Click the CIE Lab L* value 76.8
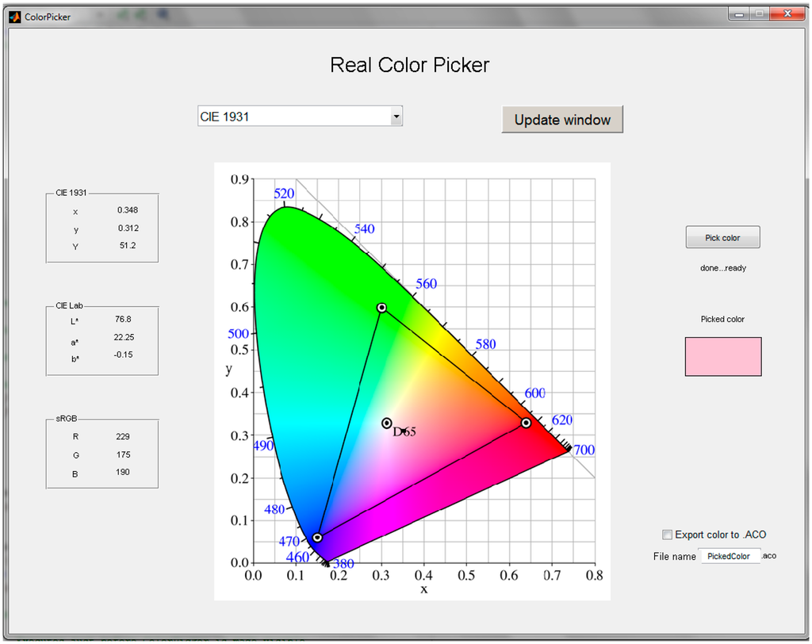This screenshot has width=812, height=644. coord(123,320)
